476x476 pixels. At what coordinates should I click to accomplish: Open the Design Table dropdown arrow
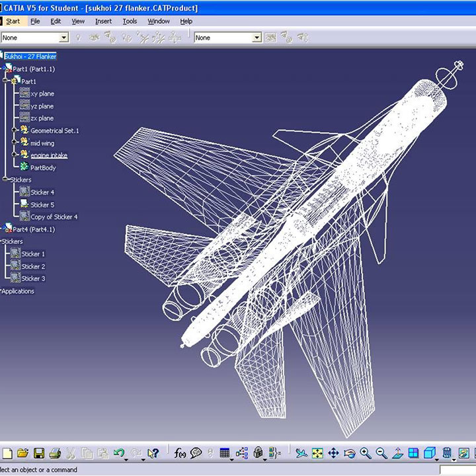pos(231,459)
